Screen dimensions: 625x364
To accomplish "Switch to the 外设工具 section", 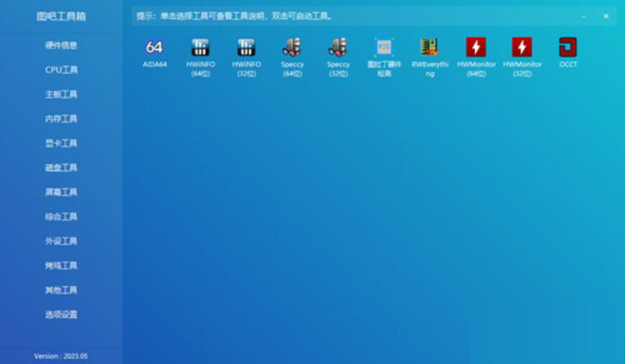I will 61,241.
